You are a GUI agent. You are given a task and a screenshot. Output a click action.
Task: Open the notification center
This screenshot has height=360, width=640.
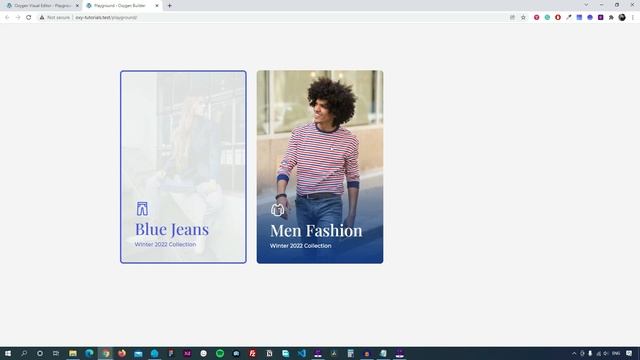pyautogui.click(x=629, y=353)
